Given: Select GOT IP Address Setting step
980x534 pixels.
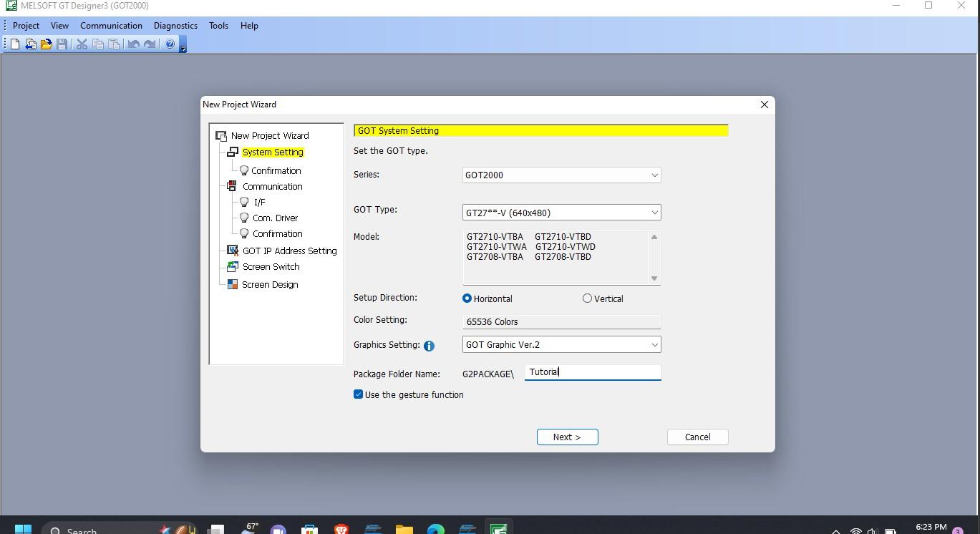Looking at the screenshot, I should click(x=289, y=251).
